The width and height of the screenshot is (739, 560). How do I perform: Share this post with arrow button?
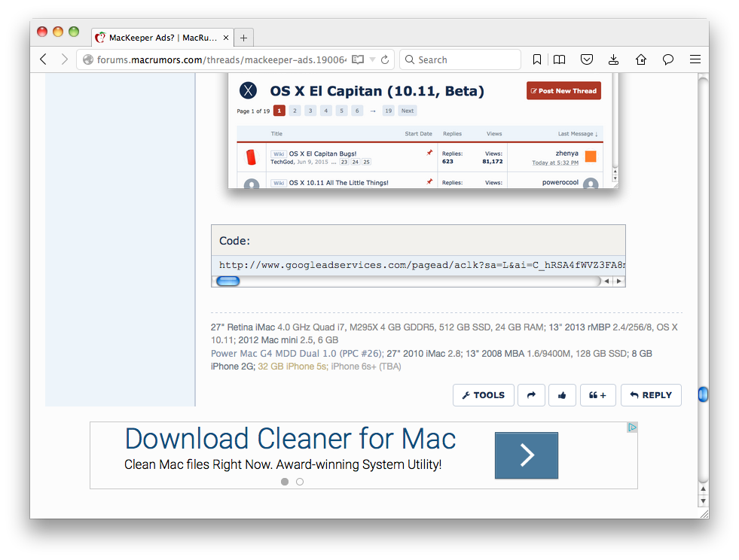click(x=531, y=395)
